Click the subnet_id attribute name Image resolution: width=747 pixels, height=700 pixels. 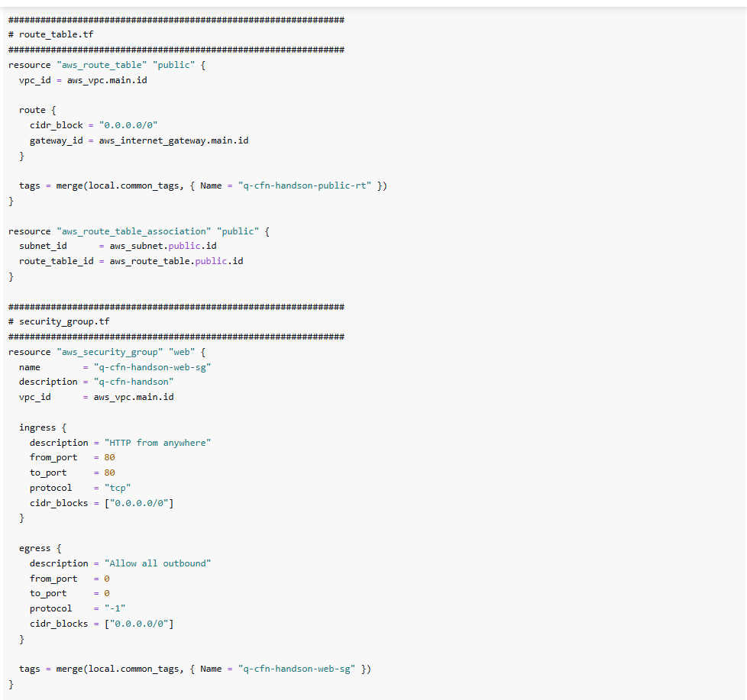point(43,247)
